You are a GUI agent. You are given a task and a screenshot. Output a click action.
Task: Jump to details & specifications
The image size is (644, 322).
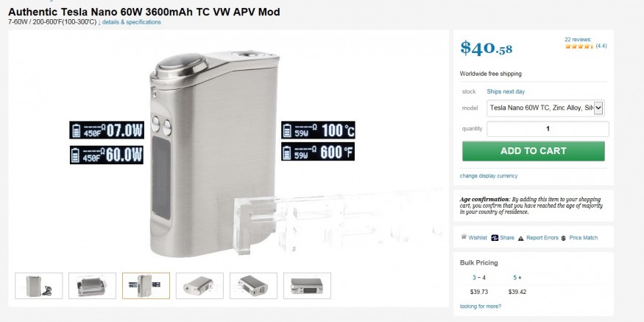tap(132, 22)
